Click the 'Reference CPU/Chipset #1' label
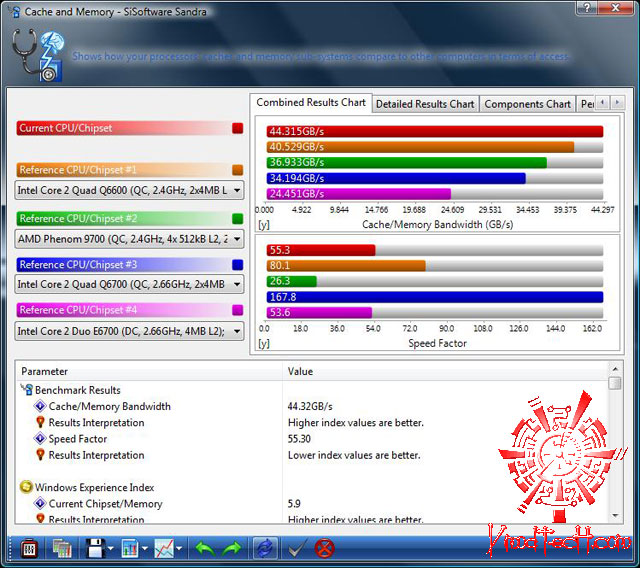The height and width of the screenshot is (568, 640). [78, 170]
